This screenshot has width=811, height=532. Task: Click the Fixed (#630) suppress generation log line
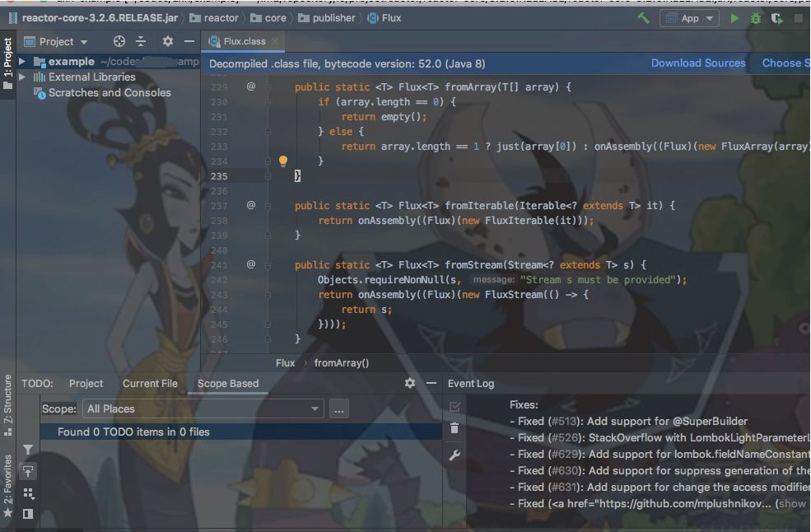click(659, 471)
